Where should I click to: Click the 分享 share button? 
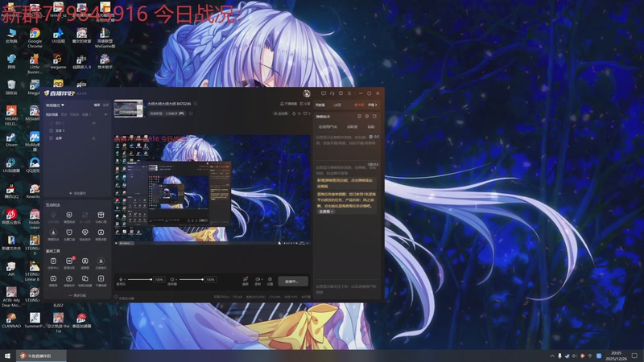click(305, 104)
